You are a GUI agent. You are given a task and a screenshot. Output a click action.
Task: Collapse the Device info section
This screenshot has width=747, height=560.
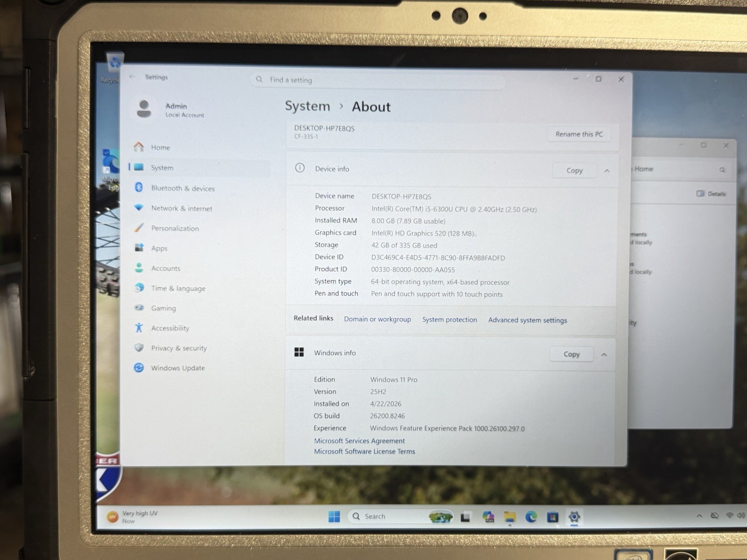pos(606,171)
